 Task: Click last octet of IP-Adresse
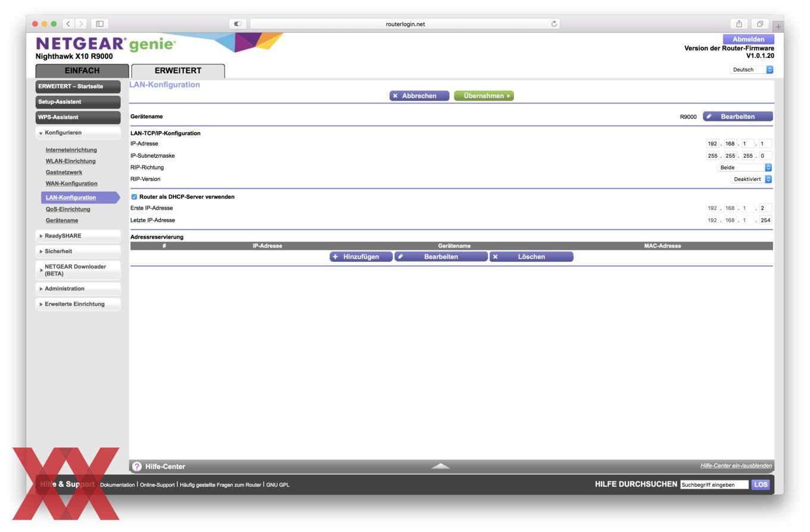(765, 143)
